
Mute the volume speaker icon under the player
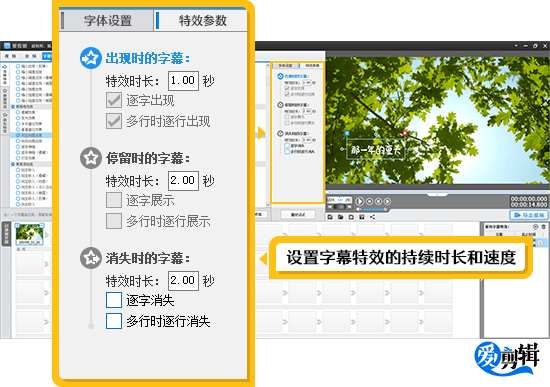(x=358, y=209)
